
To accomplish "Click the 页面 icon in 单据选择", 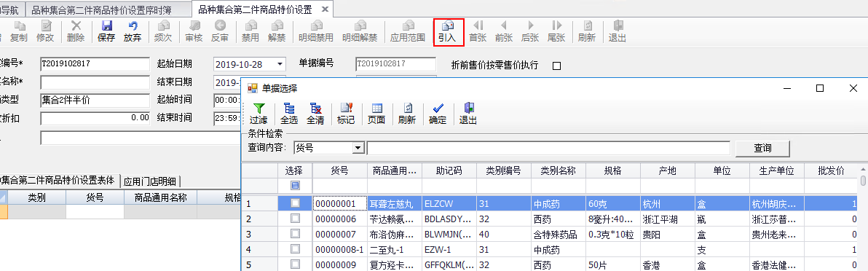I will [x=377, y=114].
